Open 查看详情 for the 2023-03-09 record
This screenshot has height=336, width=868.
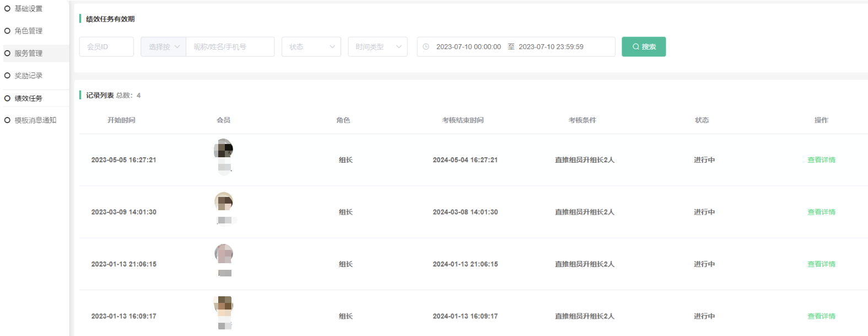click(821, 212)
